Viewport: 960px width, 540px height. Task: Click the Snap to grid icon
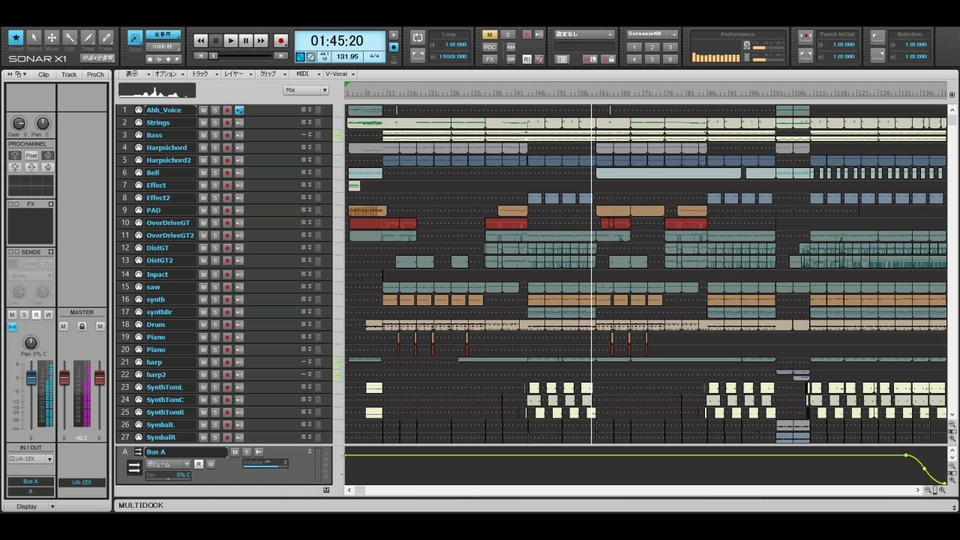135,38
